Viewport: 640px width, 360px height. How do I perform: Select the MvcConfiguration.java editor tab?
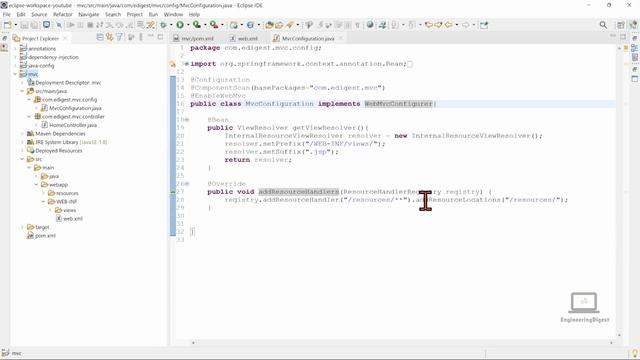[x=304, y=38]
